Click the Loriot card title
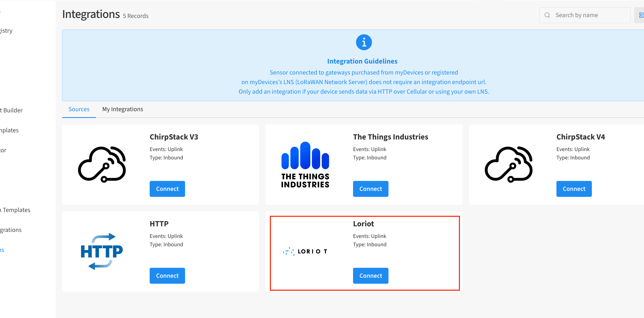This screenshot has height=318, width=644. (x=363, y=224)
